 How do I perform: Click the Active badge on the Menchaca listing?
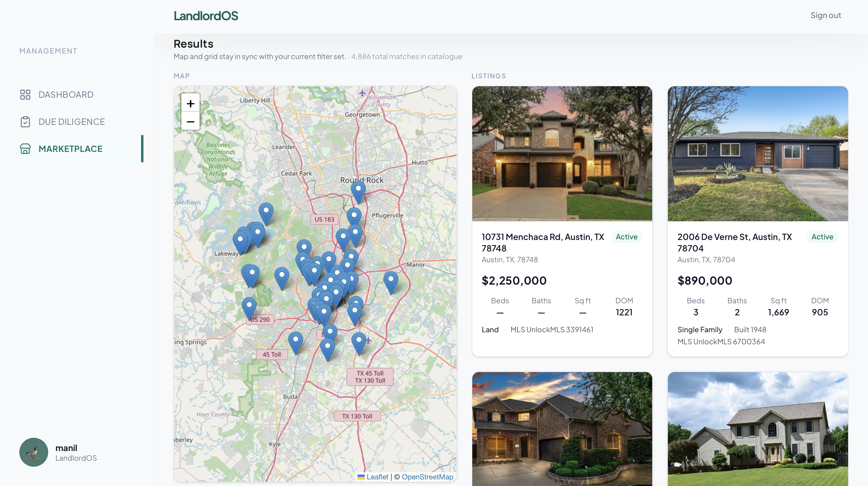626,237
